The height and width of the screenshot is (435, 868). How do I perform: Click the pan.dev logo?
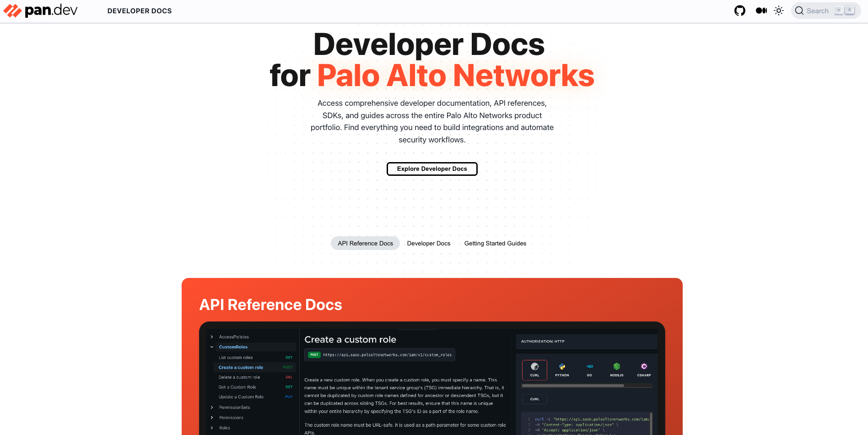point(41,11)
